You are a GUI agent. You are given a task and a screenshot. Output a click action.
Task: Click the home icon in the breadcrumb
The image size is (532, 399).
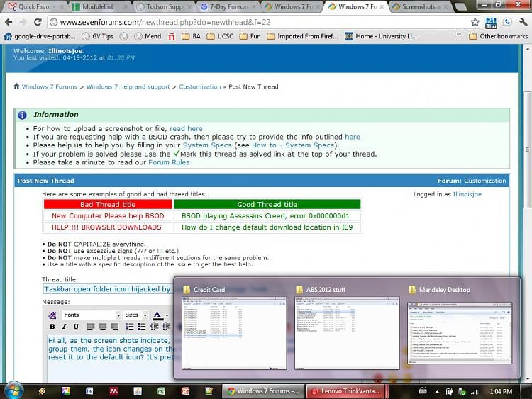point(16,86)
